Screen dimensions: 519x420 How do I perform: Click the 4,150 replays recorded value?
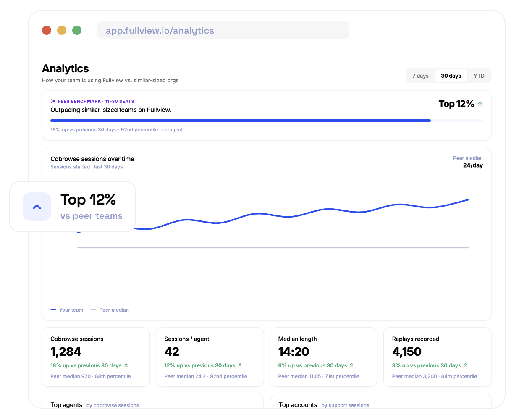pos(406,352)
